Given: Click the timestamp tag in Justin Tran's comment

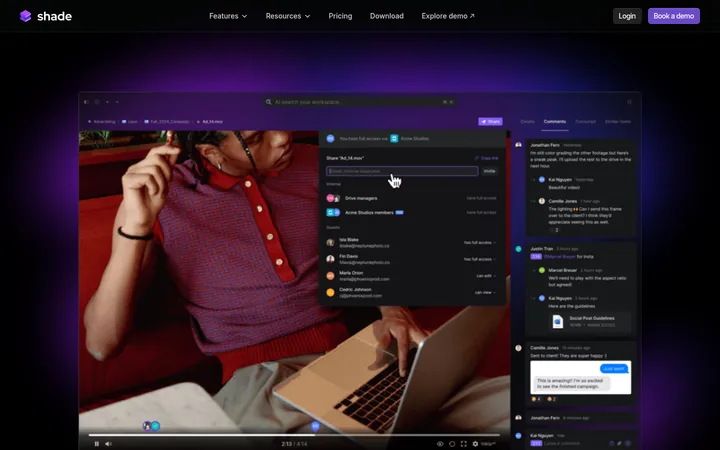Looking at the screenshot, I should (x=536, y=257).
